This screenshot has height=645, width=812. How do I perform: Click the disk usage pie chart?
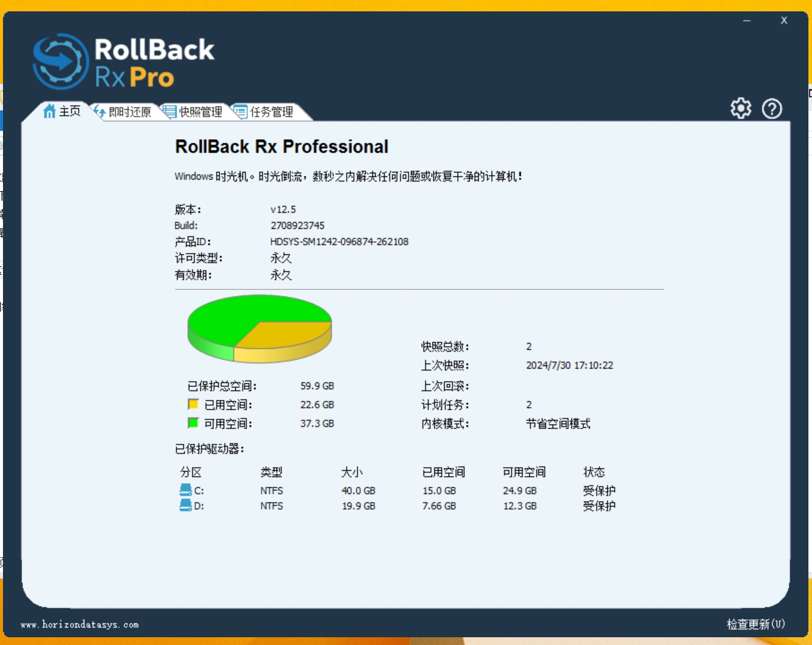click(259, 327)
